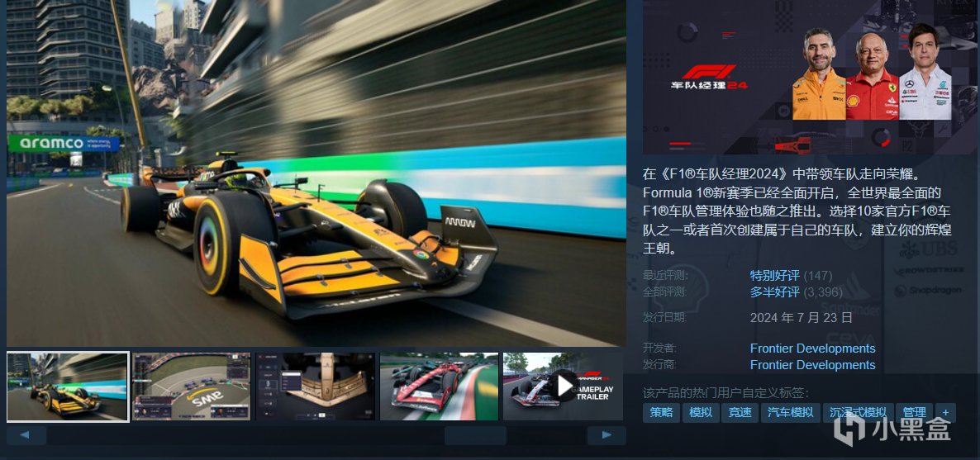
Task: Open the 汽车模拟 tag
Action: [x=791, y=412]
